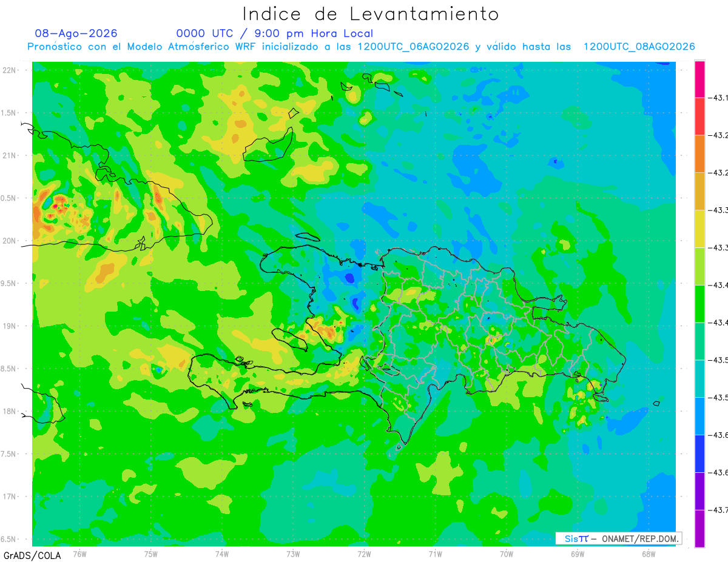Click the "21N" latitude label
The height and width of the screenshot is (562, 728).
(10, 155)
